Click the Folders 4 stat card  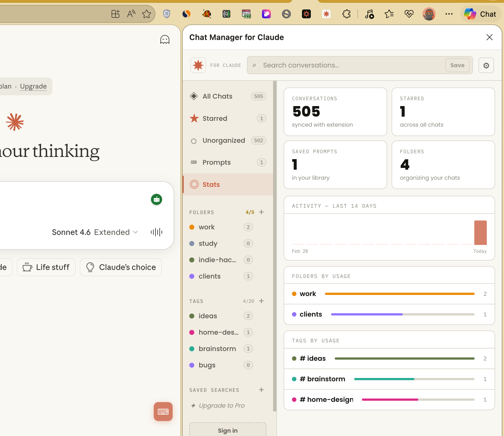point(443,165)
